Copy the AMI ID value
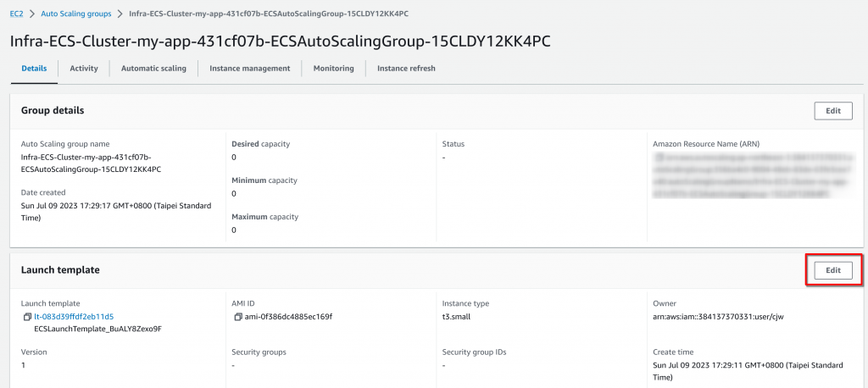The width and height of the screenshot is (868, 388). 238,317
